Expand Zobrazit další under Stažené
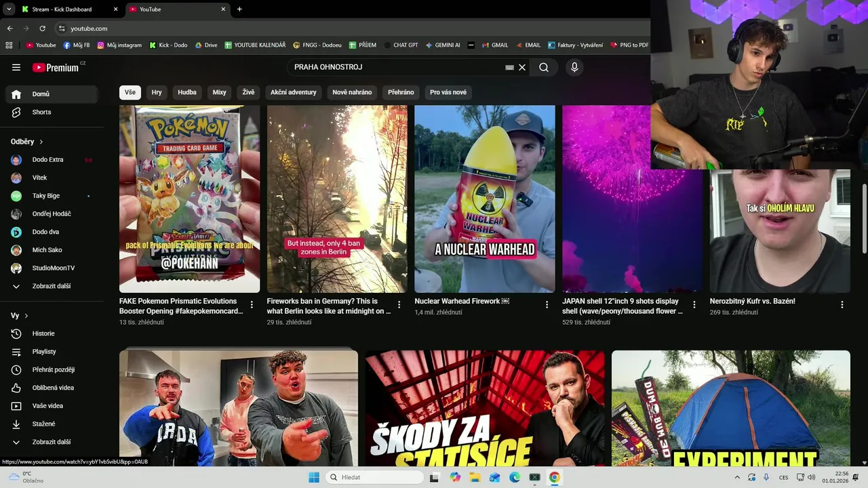The image size is (868, 488). 52,442
